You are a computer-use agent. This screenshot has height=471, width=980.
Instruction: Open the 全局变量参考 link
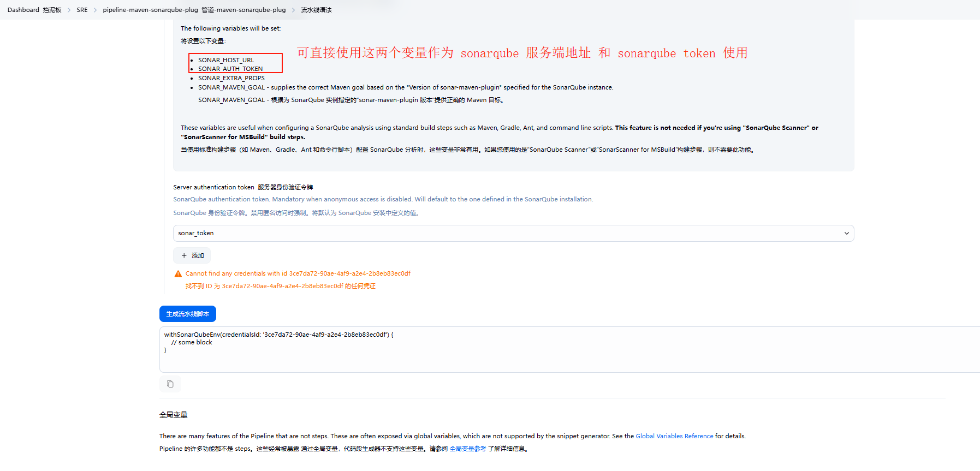pos(467,449)
